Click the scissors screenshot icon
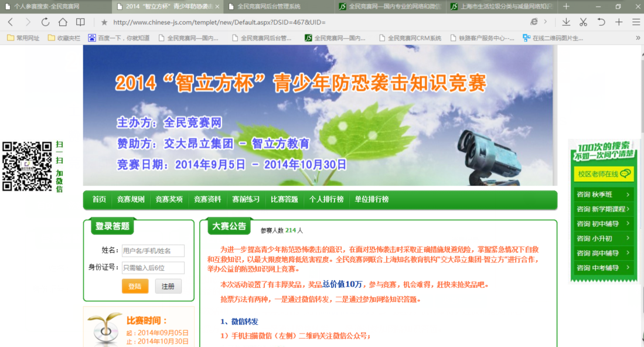Screen dimensions: 644x347 [x=583, y=22]
